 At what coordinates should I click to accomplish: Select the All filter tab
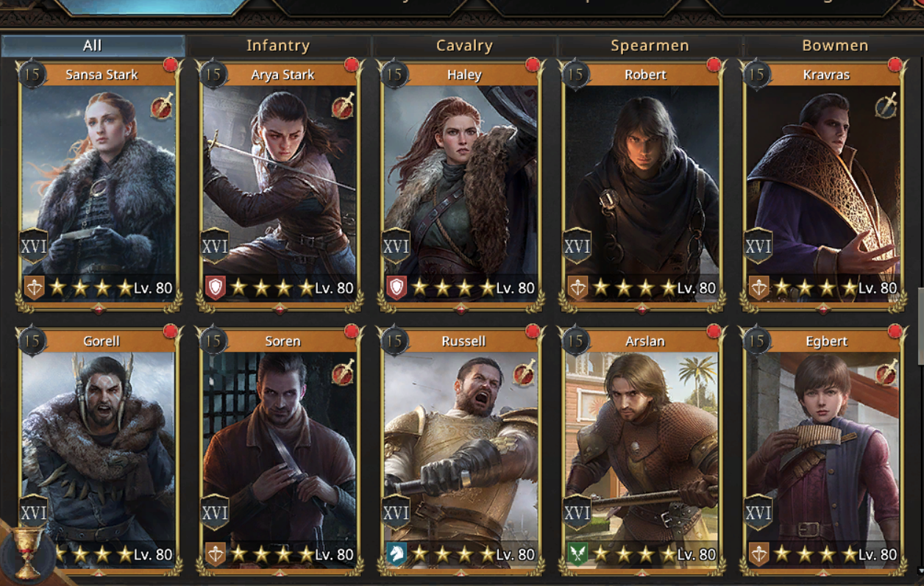pos(93,46)
